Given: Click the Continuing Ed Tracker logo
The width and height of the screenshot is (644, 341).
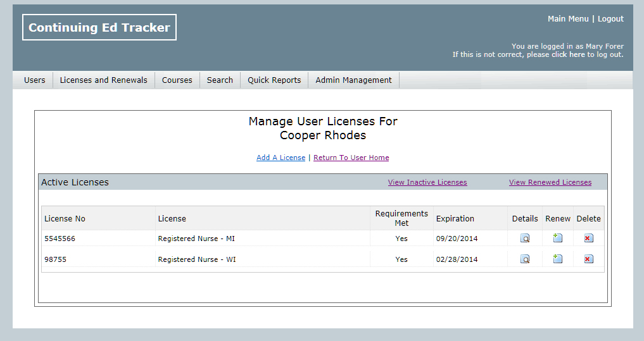Looking at the screenshot, I should 99,27.
